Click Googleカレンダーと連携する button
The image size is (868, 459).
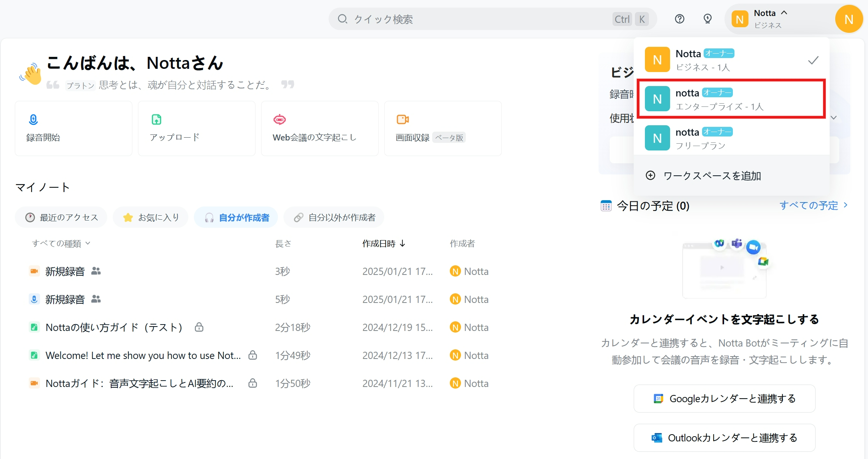tap(724, 399)
